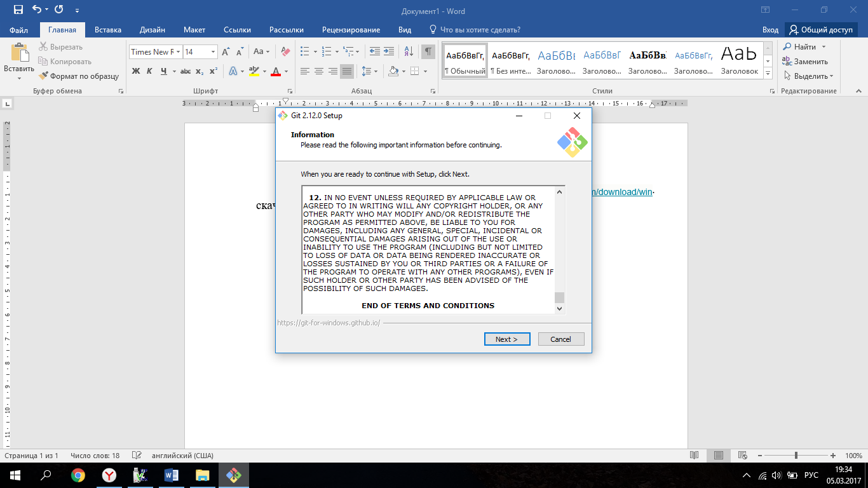Expand the Styles gallery more button
The image size is (868, 488).
point(768,74)
